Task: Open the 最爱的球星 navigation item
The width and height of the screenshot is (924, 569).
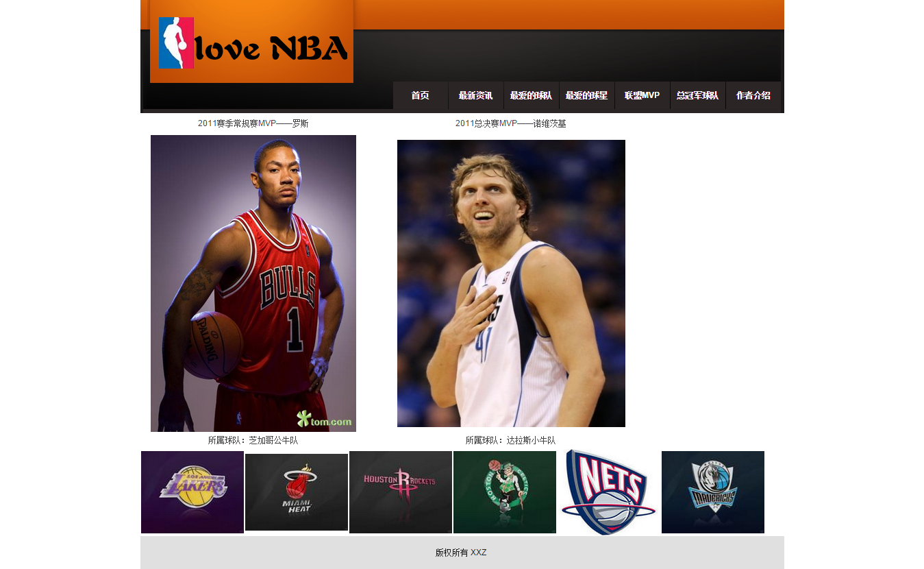Action: pyautogui.click(x=587, y=96)
